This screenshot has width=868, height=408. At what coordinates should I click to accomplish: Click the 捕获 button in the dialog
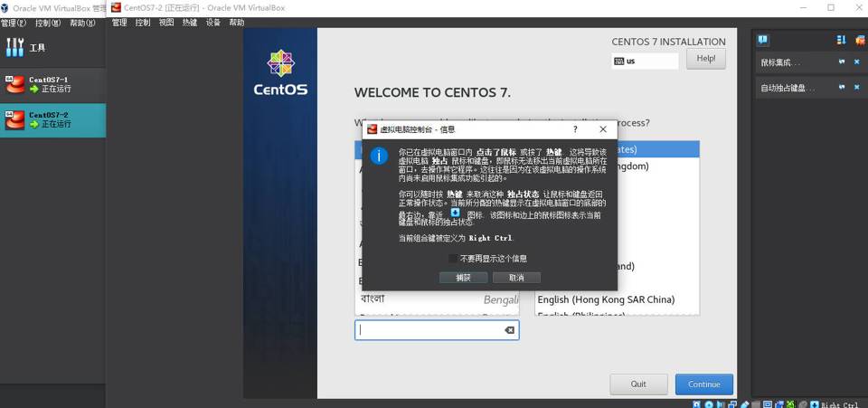point(463,278)
